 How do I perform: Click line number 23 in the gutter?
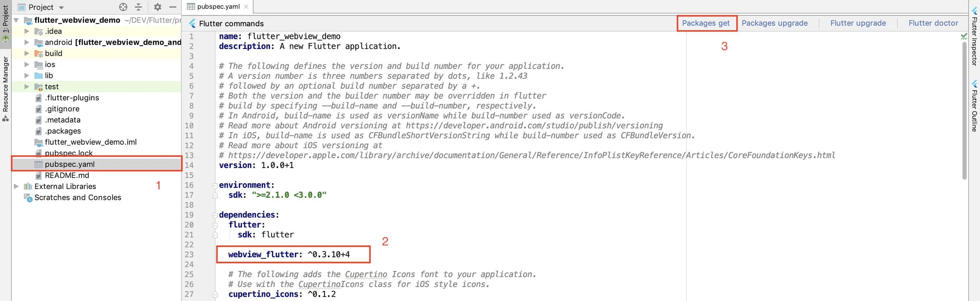click(189, 255)
